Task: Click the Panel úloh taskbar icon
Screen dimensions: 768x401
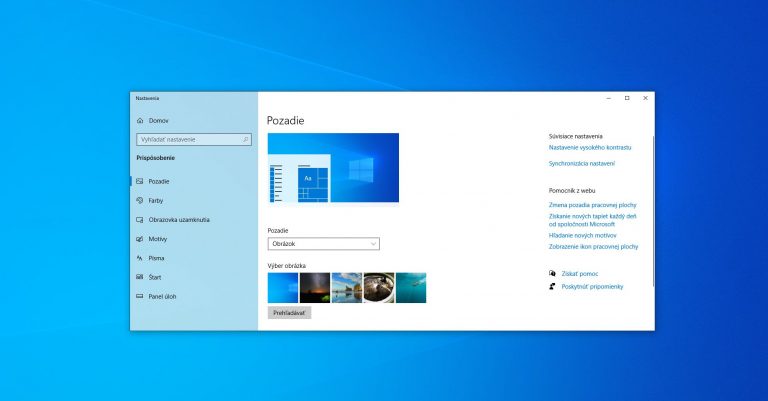Action: (x=139, y=296)
